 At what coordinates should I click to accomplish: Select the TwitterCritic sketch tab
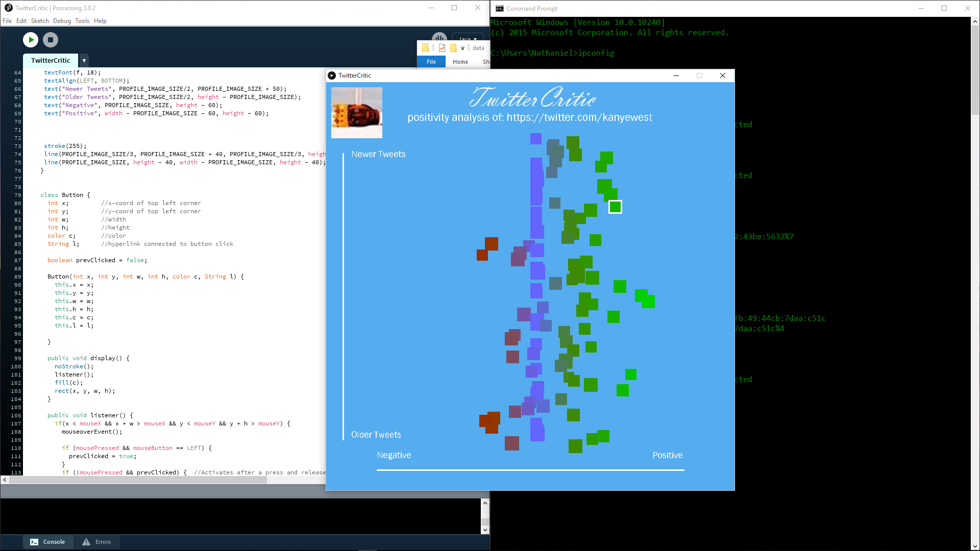coord(51,60)
